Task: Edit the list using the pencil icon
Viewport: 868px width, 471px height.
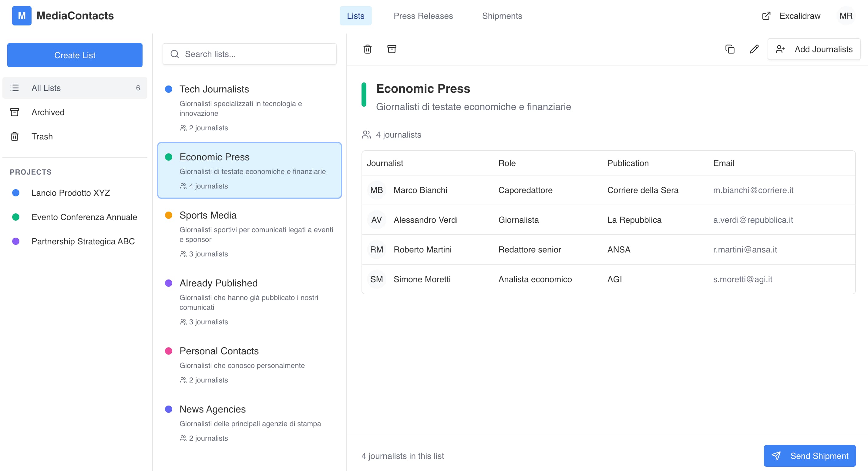Action: click(x=754, y=49)
